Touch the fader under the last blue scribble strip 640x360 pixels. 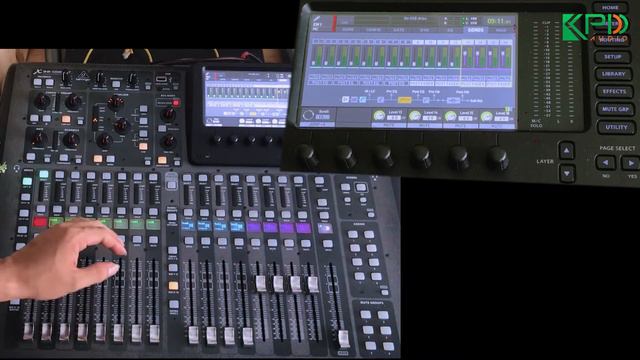point(248,336)
